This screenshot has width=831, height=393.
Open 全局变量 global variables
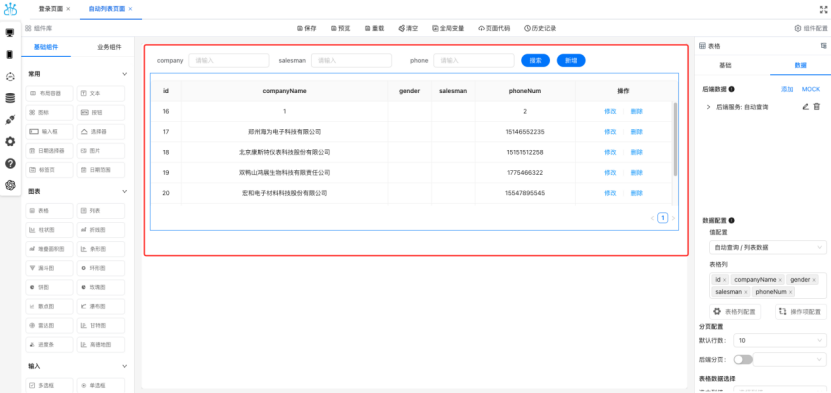448,29
